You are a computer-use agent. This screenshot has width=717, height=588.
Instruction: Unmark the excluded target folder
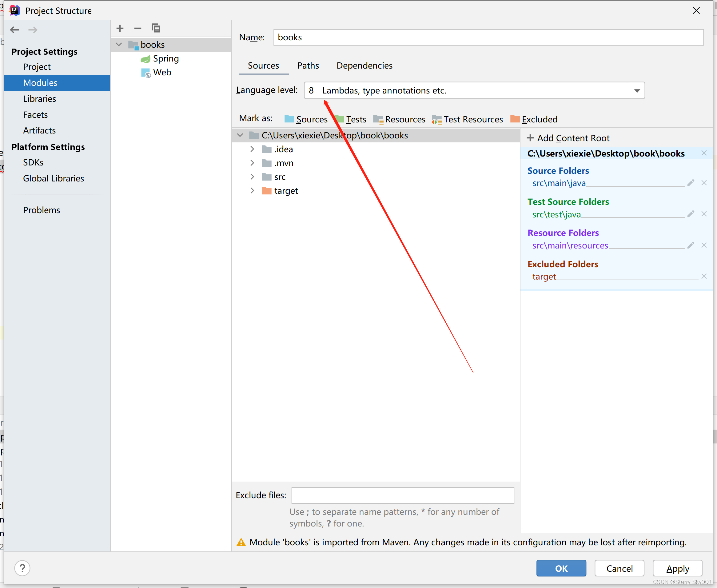[704, 276]
